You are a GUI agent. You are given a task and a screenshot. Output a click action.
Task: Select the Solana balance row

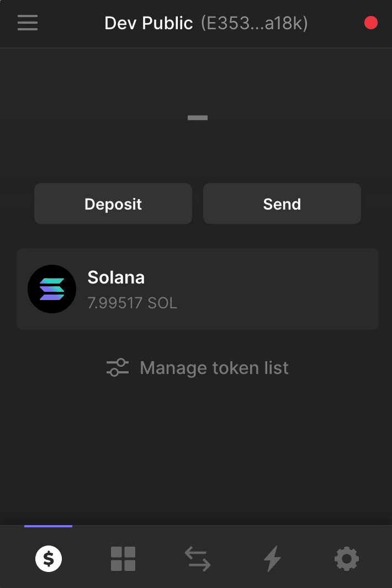[x=197, y=288]
